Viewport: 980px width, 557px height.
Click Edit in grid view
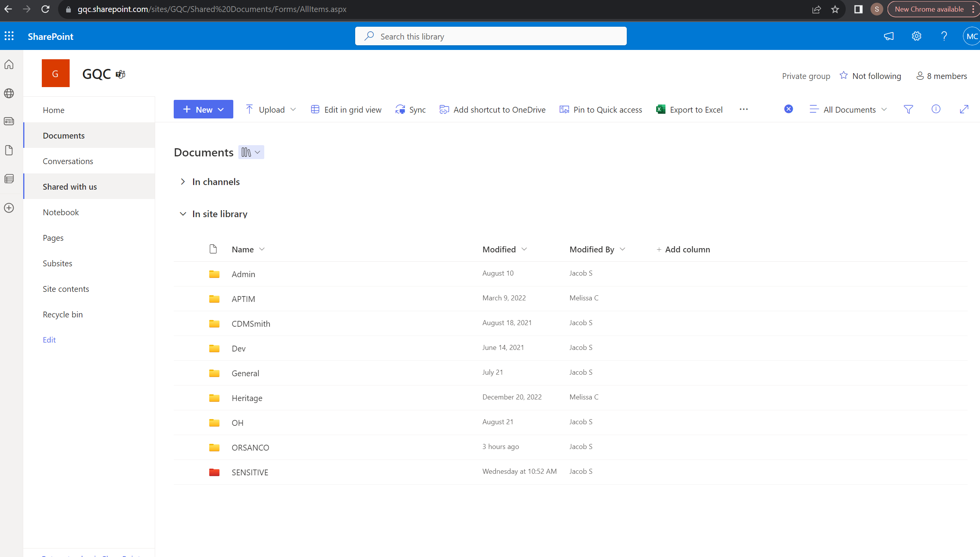pos(346,110)
